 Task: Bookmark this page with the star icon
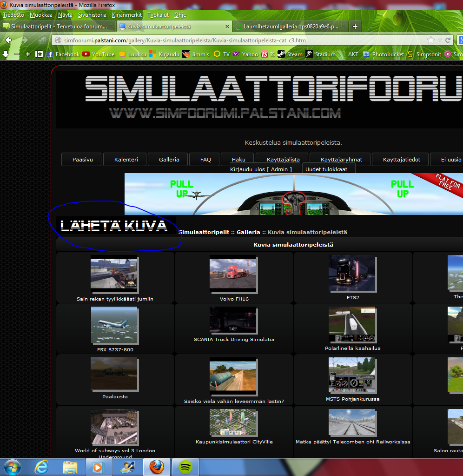430,40
